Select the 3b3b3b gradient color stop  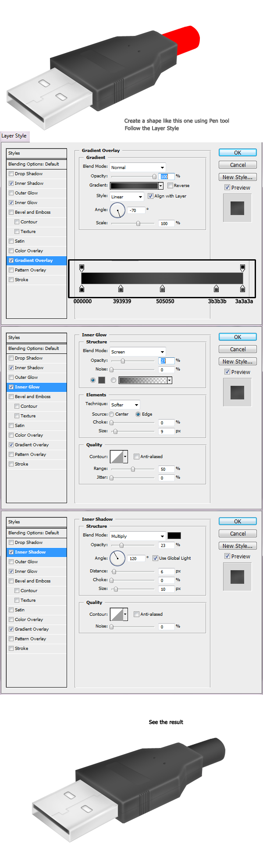(216, 289)
